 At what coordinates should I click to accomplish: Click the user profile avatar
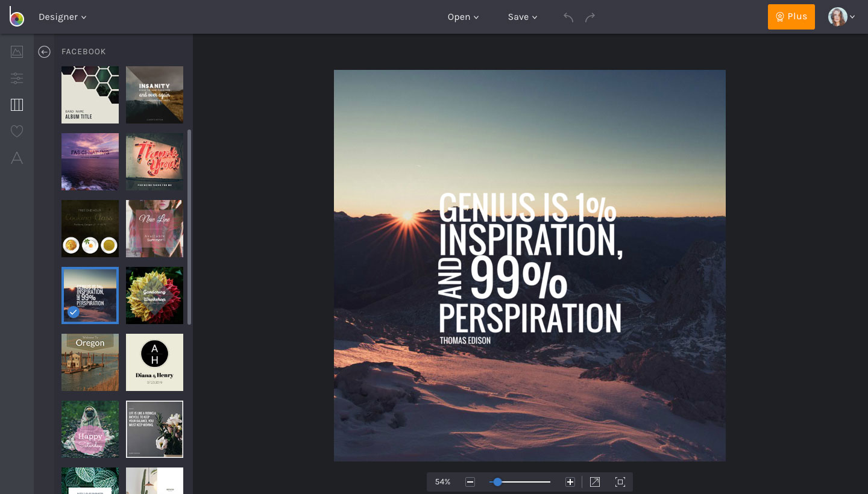coord(838,17)
